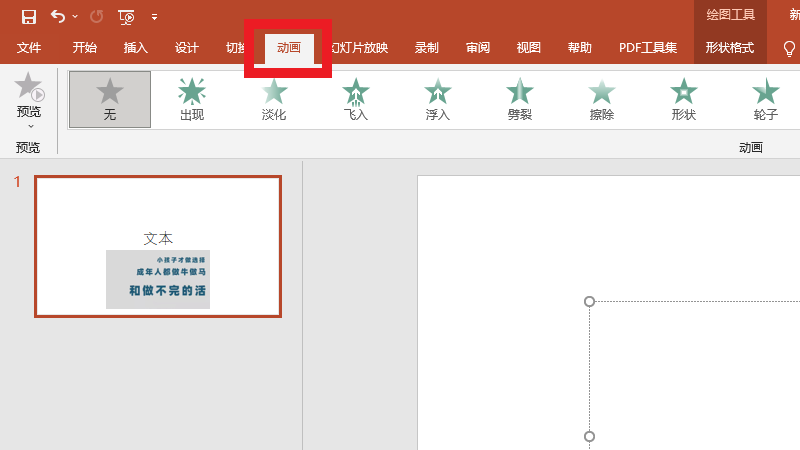The width and height of the screenshot is (800, 450).
Task: Start slideshow from beginning icon
Action: coord(126,17)
